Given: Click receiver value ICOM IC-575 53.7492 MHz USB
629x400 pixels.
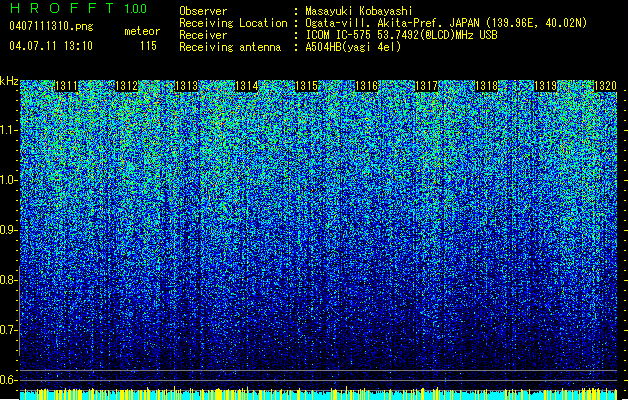Looking at the screenshot, I should tap(402, 35).
